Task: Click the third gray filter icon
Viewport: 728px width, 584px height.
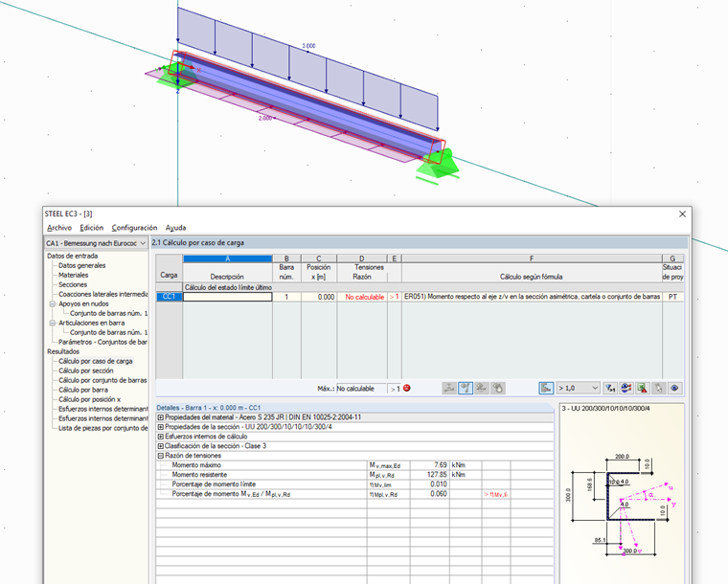Action: click(482, 389)
